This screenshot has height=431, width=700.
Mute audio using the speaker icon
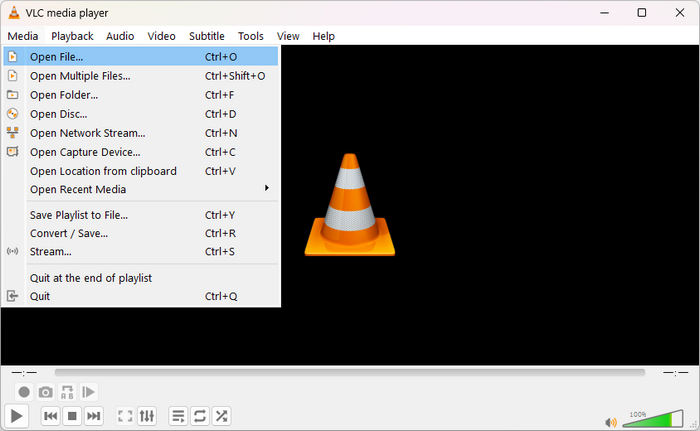click(611, 421)
